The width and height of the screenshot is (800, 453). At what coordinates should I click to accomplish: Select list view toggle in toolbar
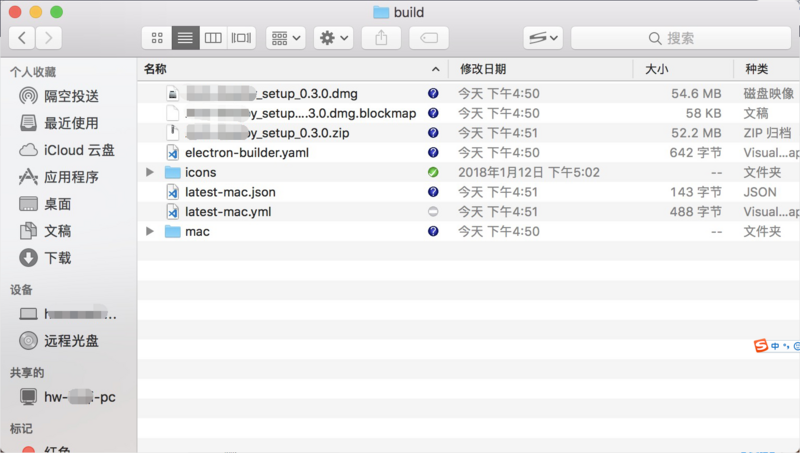185,38
